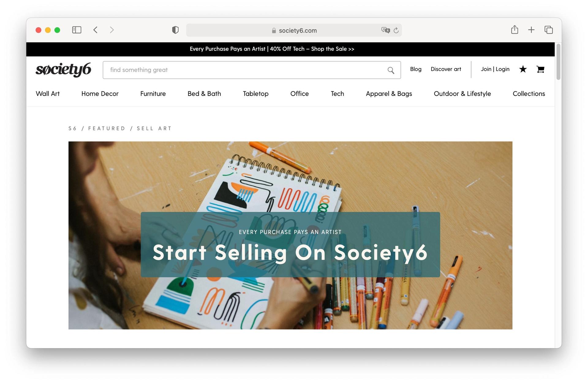Click the Join | Login link

[495, 69]
